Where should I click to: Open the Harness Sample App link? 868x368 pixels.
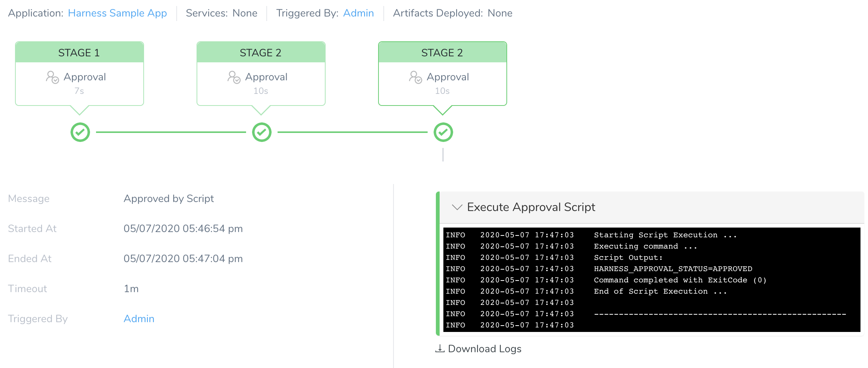click(x=117, y=13)
